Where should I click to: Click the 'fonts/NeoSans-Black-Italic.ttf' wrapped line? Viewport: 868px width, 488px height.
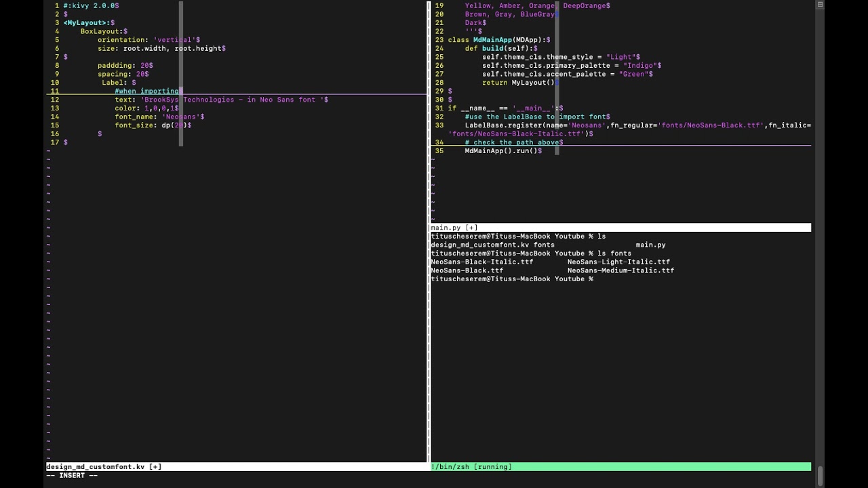click(520, 134)
